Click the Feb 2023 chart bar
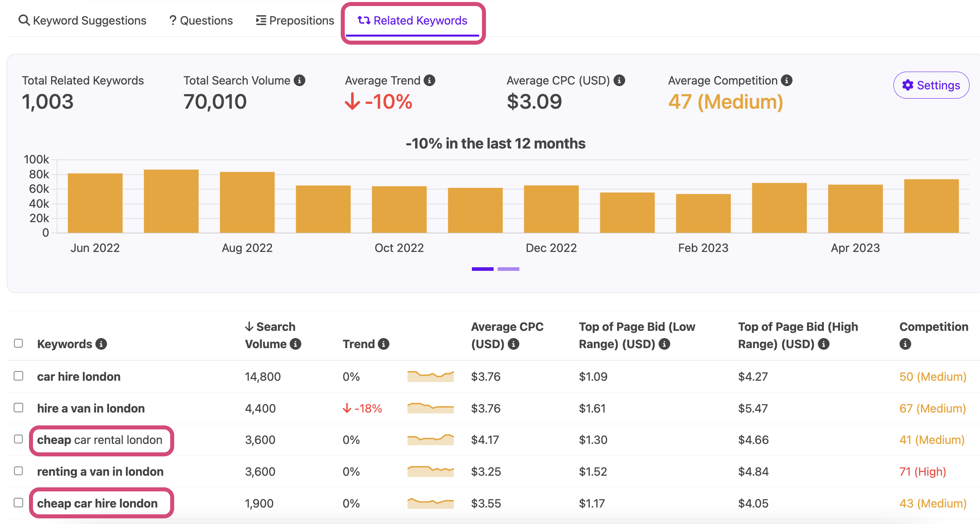The height and width of the screenshot is (524, 980). (703, 213)
